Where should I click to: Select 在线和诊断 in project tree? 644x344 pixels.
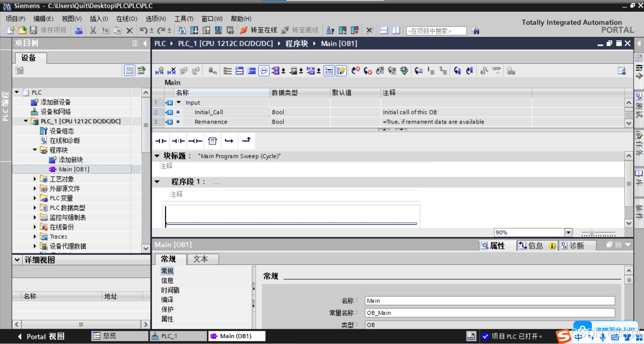tap(65, 140)
